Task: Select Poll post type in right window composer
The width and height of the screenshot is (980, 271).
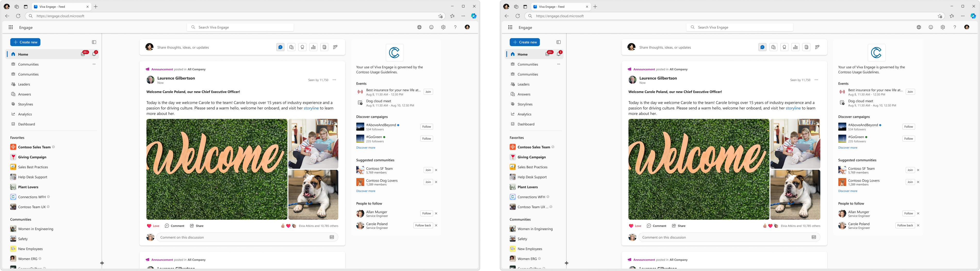Action: (x=796, y=47)
